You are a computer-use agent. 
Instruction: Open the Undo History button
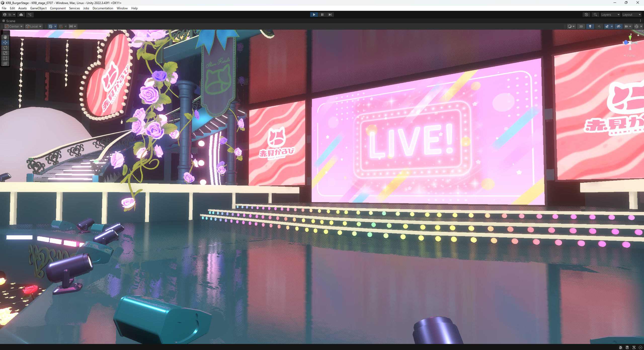coord(586,15)
